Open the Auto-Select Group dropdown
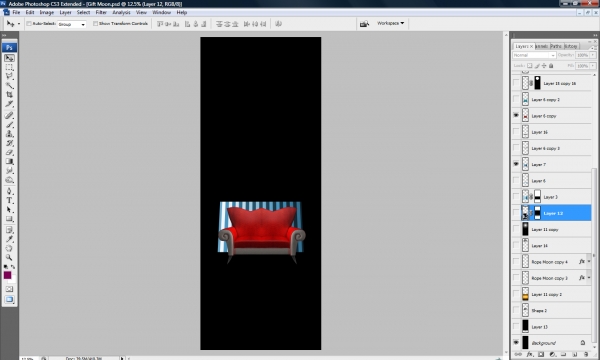 tap(72, 24)
